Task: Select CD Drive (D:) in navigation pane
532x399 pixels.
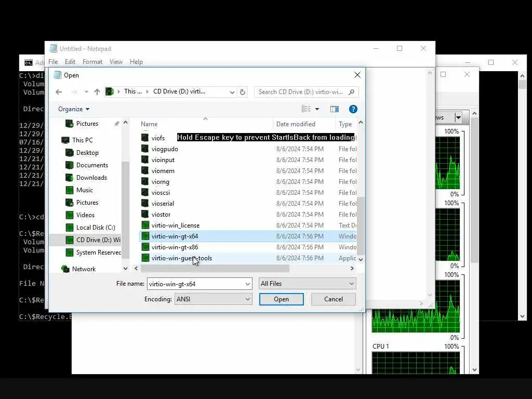Action: click(x=86, y=240)
